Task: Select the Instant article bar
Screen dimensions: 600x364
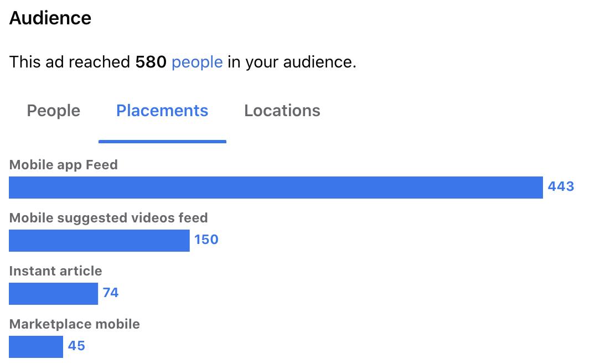Action: click(53, 294)
